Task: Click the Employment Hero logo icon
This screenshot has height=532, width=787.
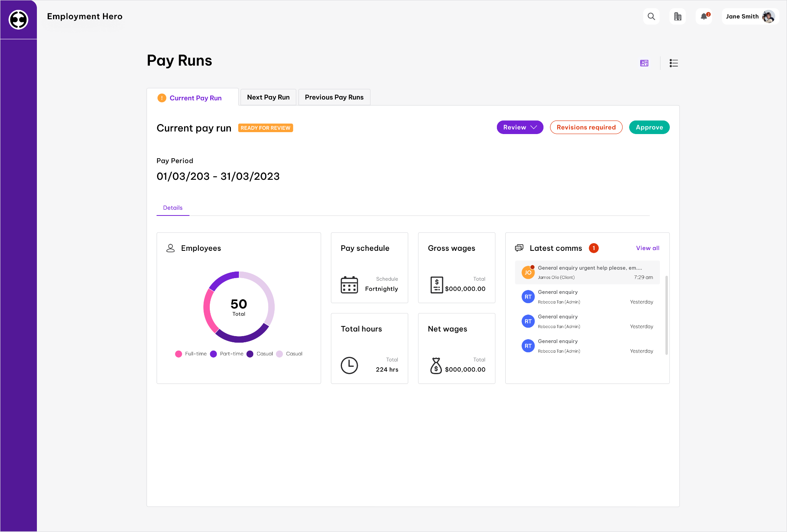Action: point(18,19)
